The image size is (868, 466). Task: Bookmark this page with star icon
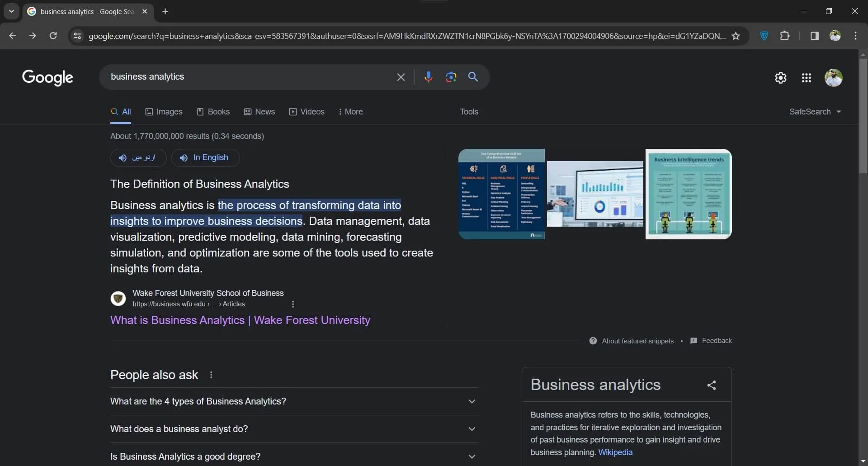coord(736,36)
